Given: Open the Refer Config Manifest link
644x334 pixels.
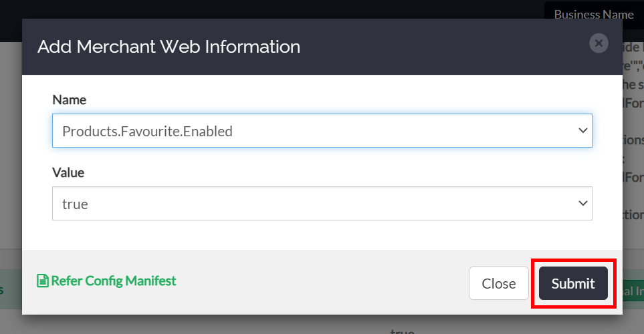Looking at the screenshot, I should pyautogui.click(x=113, y=281).
